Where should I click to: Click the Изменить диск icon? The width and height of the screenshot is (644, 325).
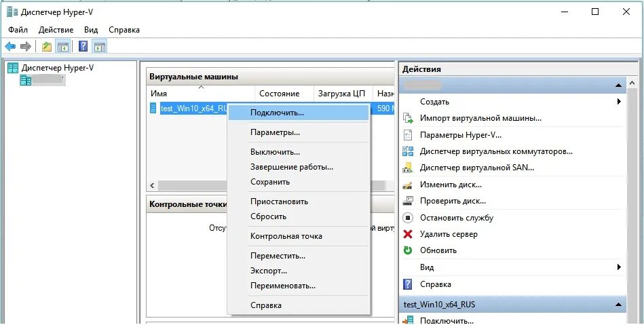coord(407,185)
